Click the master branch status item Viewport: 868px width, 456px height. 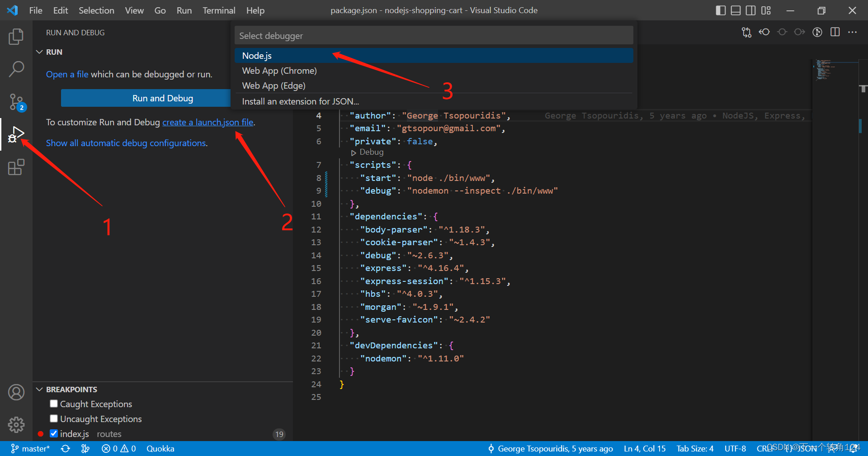pyautogui.click(x=30, y=449)
